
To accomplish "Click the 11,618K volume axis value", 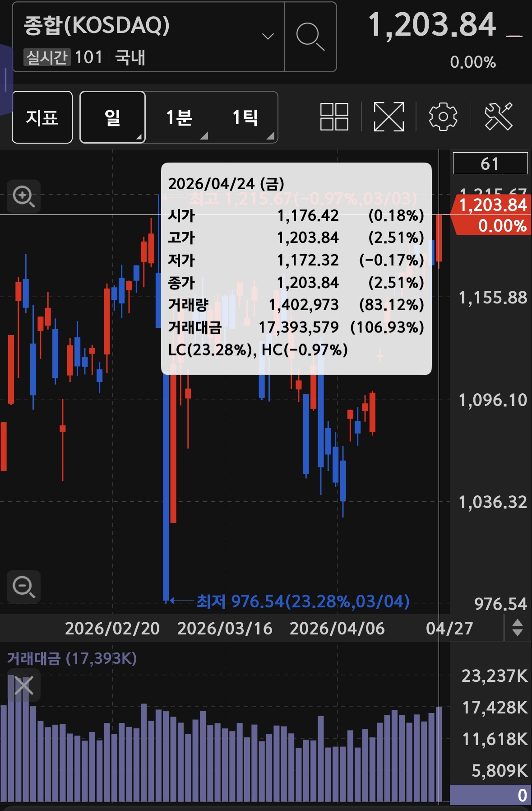I will [x=495, y=739].
